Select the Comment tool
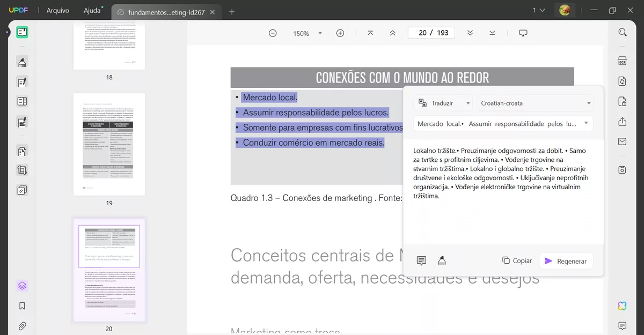644x335 pixels. tap(22, 62)
